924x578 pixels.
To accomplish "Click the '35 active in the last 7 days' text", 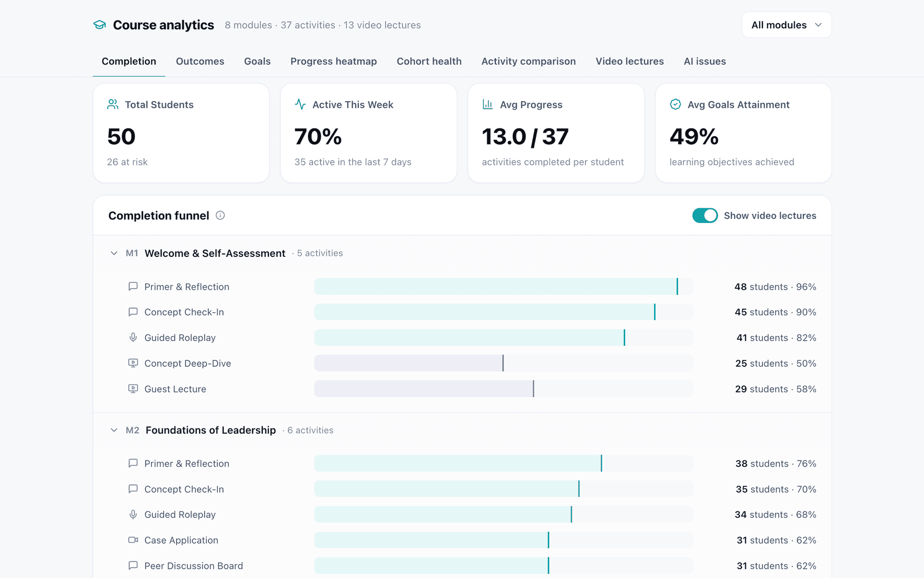I will coord(353,162).
